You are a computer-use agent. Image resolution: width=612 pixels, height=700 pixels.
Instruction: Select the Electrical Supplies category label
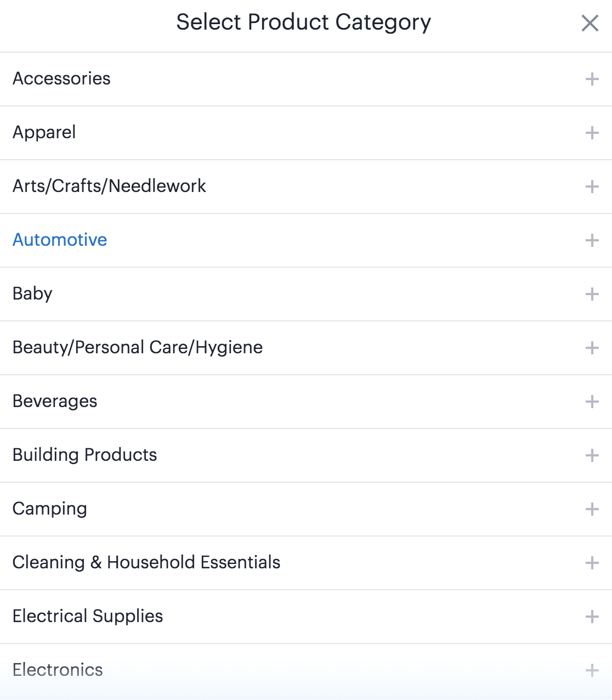coord(87,617)
